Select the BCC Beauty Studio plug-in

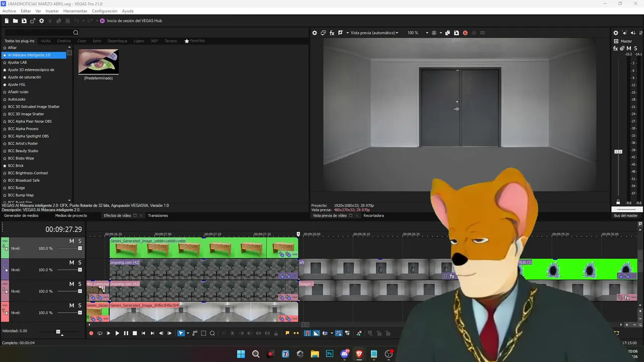[23, 151]
